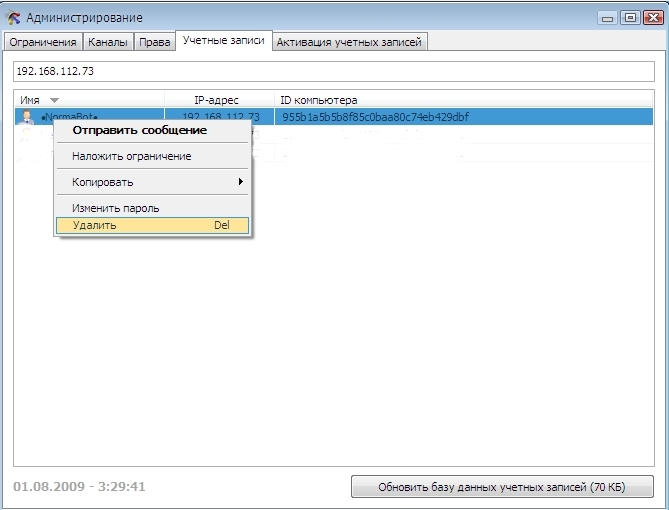The width and height of the screenshot is (669, 510).
Task: Sort by the ID компьютера column header
Action: (x=318, y=100)
